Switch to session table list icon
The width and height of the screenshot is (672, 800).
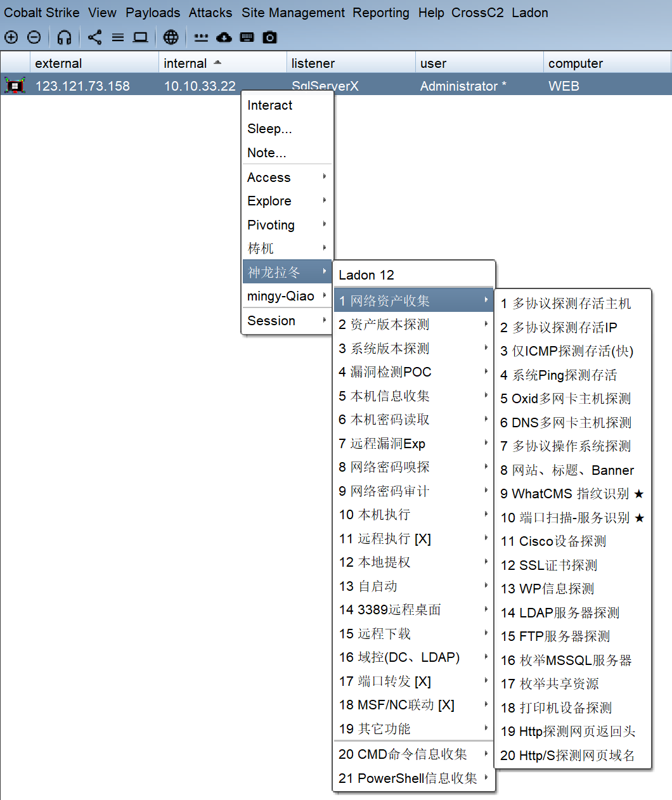(x=118, y=37)
